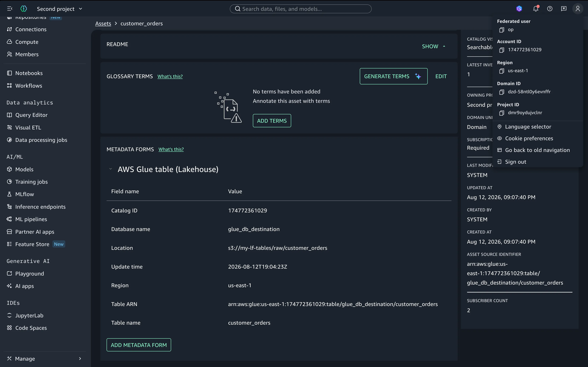Viewport: 588px width, 367px height.
Task: Open Glossary Terms What's this link
Action: [170, 76]
